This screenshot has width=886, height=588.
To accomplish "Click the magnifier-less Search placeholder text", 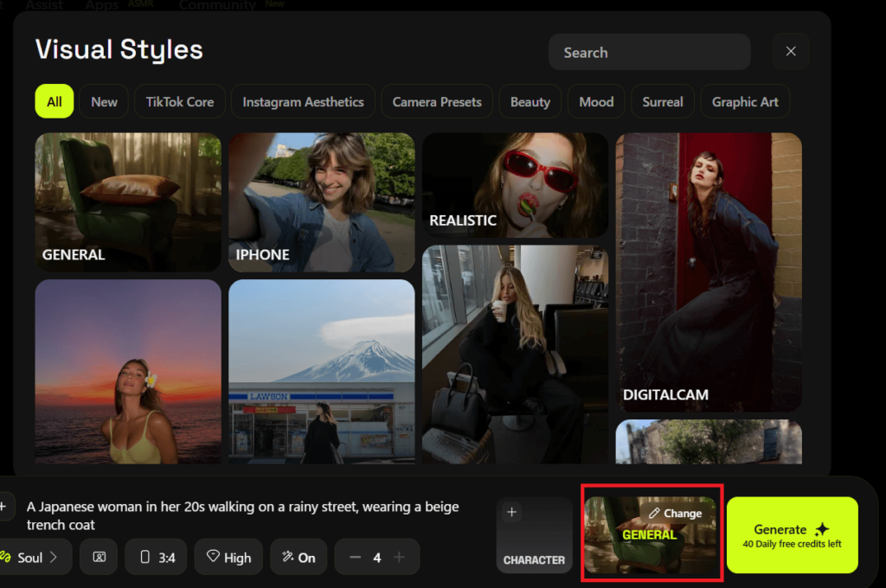I will coord(586,53).
